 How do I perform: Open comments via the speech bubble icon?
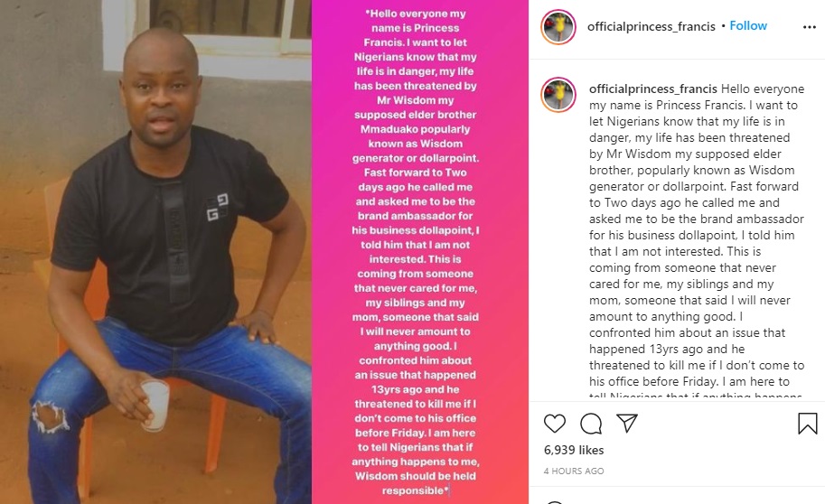591,423
